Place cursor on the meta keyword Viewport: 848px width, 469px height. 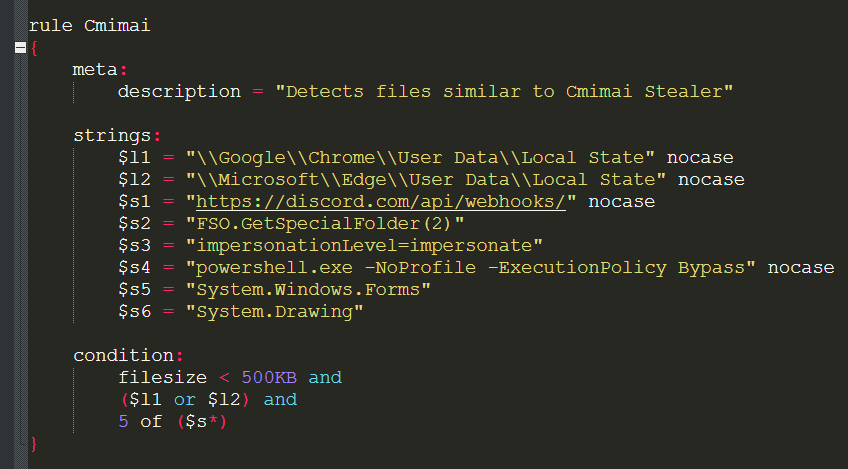click(95, 70)
